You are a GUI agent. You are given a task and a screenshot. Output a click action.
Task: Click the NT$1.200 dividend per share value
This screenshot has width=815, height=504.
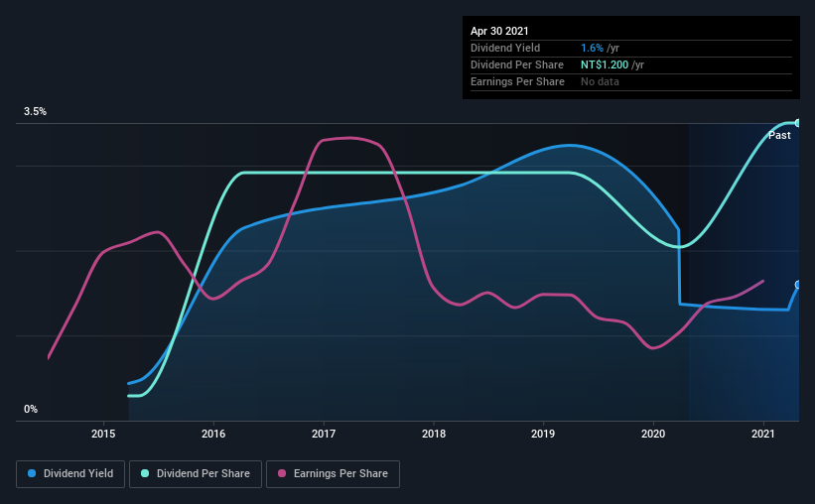tap(605, 64)
